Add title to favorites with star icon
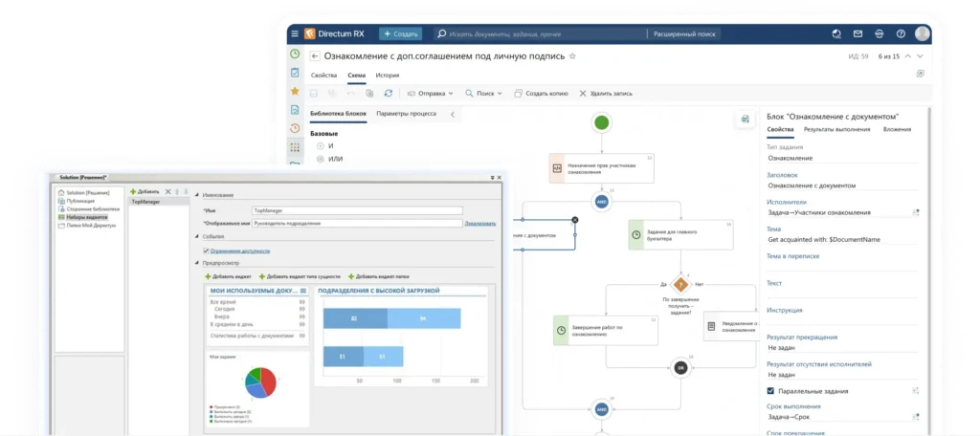The width and height of the screenshot is (980, 436). pyautogui.click(x=572, y=56)
